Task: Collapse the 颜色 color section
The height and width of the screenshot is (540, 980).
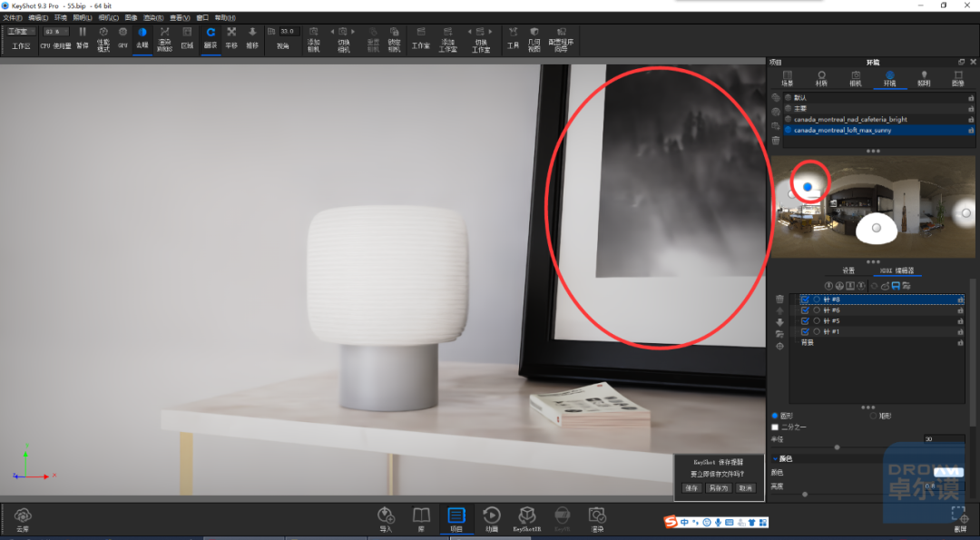Action: coord(776,458)
